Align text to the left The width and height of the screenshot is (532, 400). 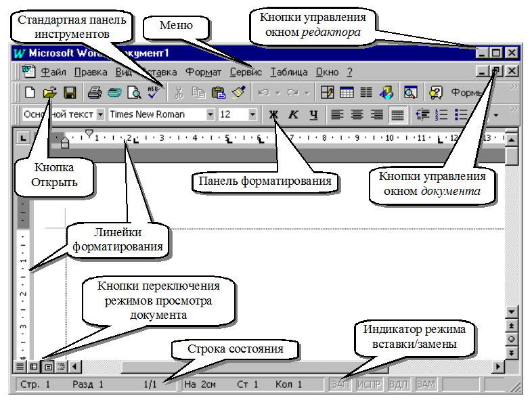[337, 114]
